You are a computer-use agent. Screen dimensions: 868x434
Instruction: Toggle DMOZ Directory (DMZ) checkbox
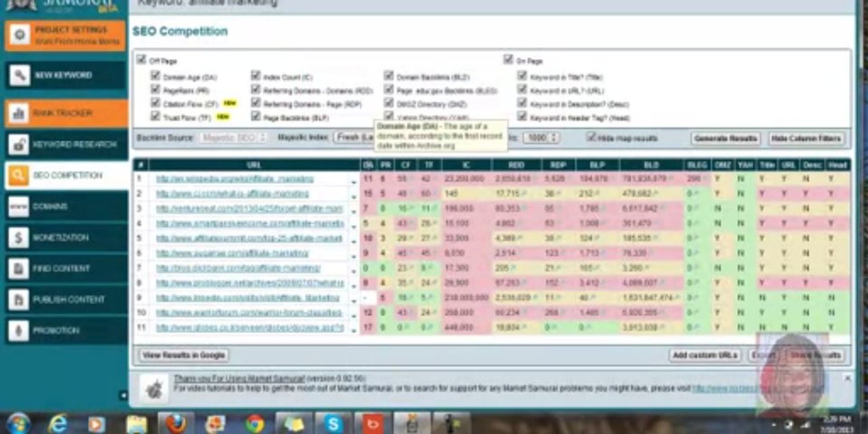click(389, 103)
